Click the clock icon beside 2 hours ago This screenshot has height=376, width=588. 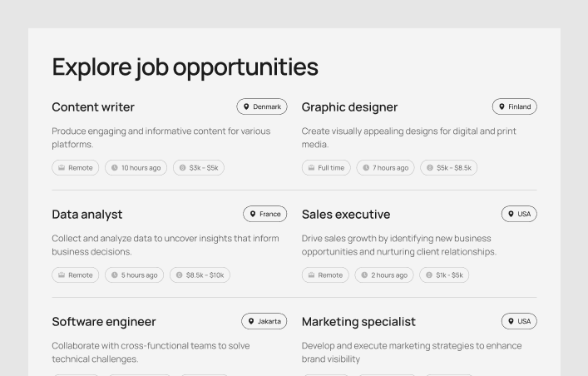pos(364,275)
